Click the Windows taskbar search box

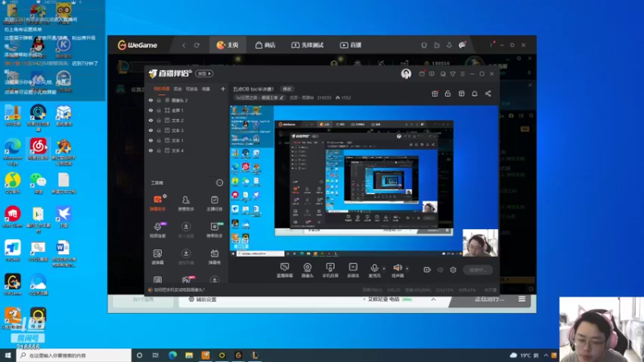pos(74,356)
